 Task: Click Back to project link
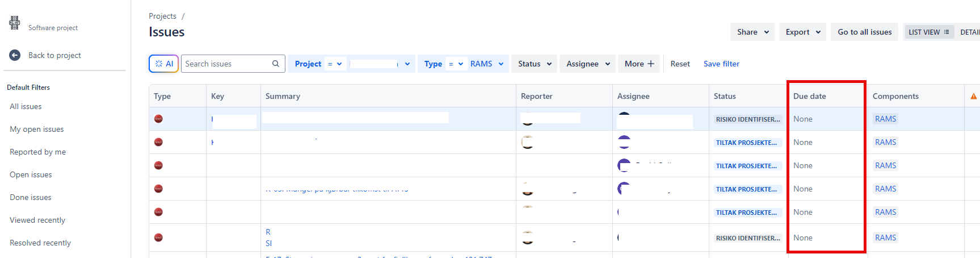(x=54, y=55)
